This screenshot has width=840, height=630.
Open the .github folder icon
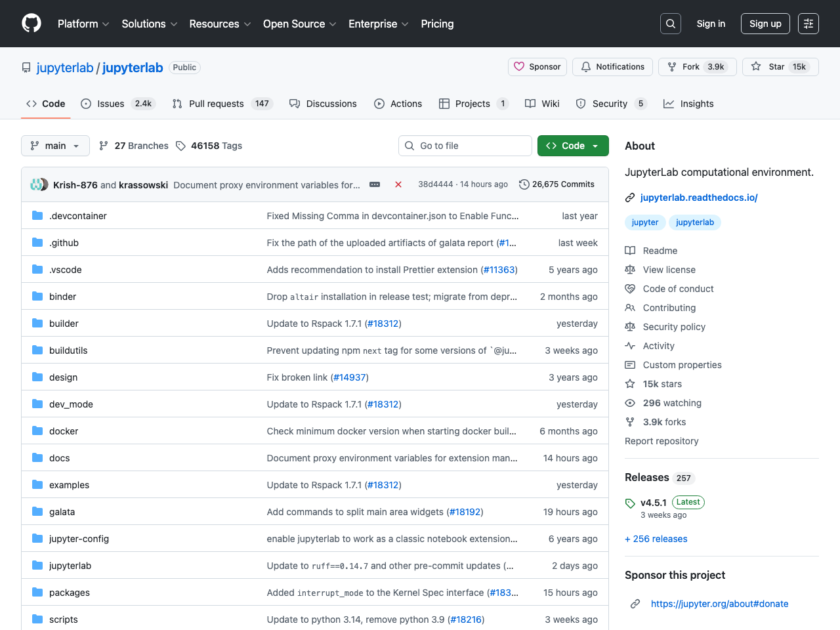point(37,242)
